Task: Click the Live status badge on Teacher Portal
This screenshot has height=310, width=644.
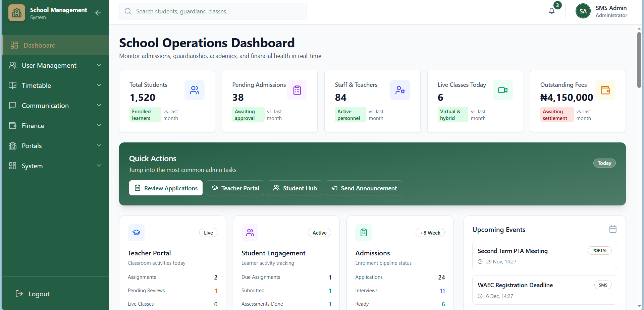Action: pos(208,232)
